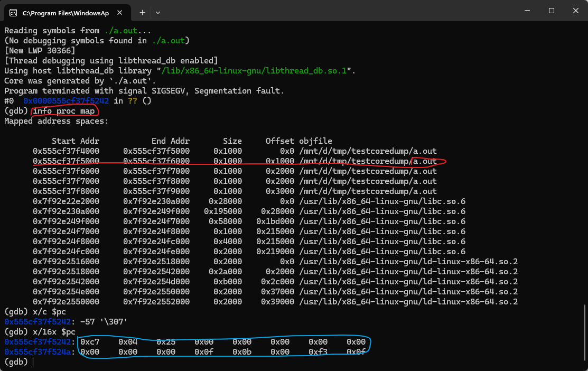Click the circled 'info proc map' command
Screen dimensions: 588x371
[64, 111]
